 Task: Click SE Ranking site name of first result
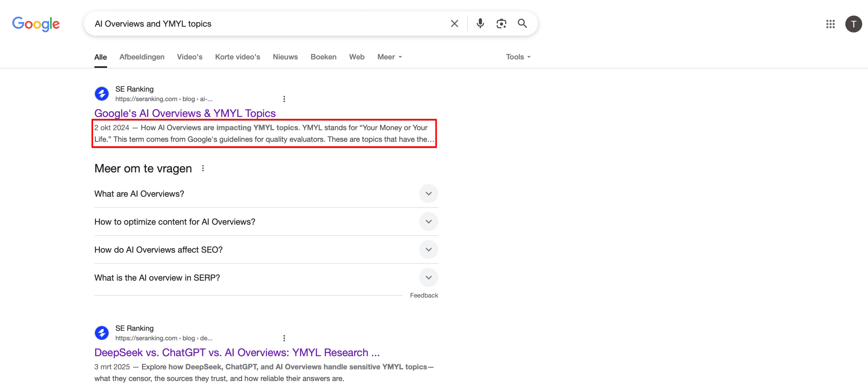coord(134,89)
